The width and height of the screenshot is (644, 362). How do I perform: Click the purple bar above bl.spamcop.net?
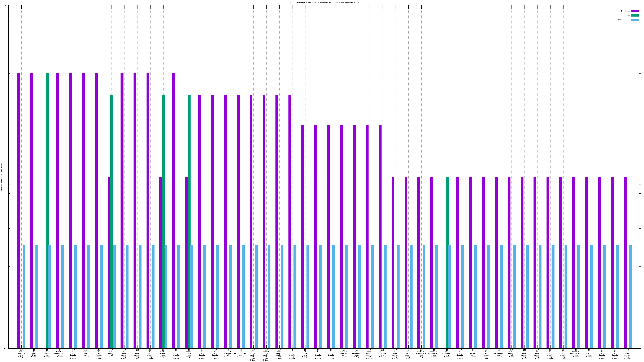click(x=587, y=262)
